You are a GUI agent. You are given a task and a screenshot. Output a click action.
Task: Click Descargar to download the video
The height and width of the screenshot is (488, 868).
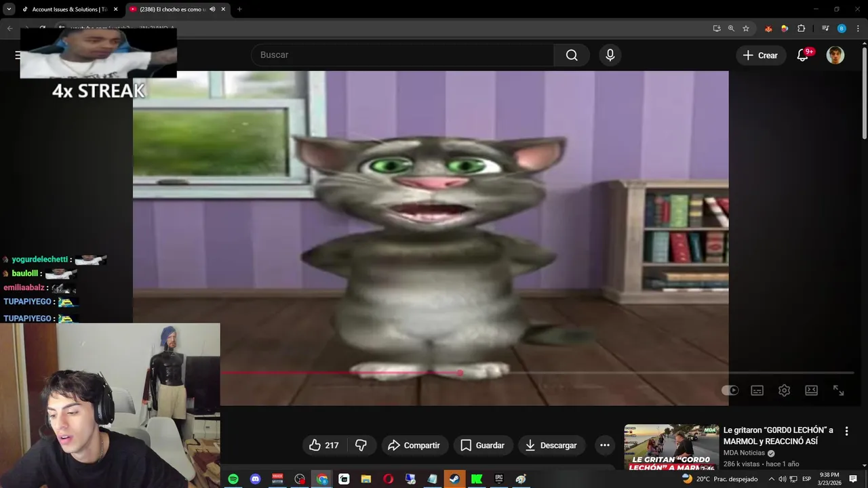[551, 445]
